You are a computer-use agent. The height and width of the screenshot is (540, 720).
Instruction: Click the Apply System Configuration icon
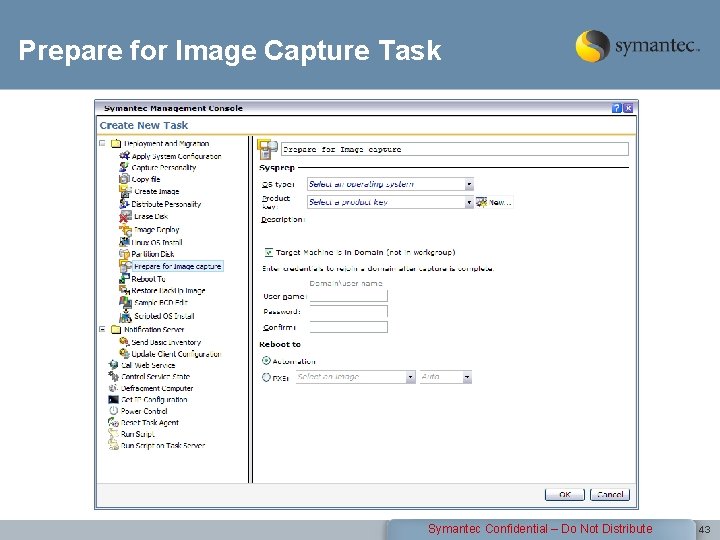pos(124,156)
